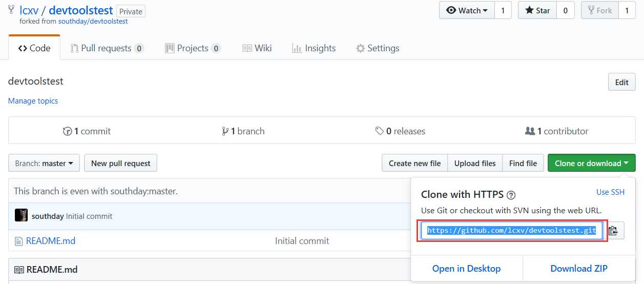Select the Insights graph icon
This screenshot has width=644, height=284.
pyautogui.click(x=297, y=48)
